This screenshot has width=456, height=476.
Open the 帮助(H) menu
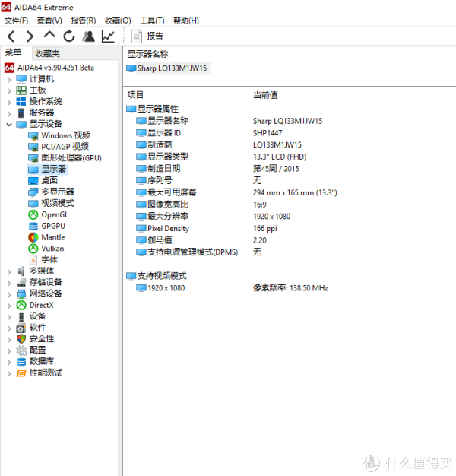click(x=186, y=21)
